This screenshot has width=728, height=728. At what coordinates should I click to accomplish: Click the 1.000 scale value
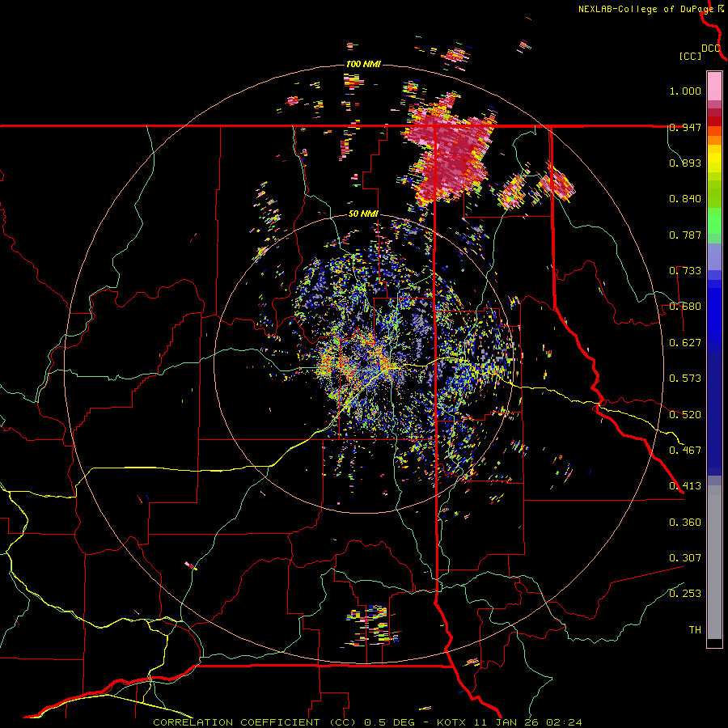(685, 91)
